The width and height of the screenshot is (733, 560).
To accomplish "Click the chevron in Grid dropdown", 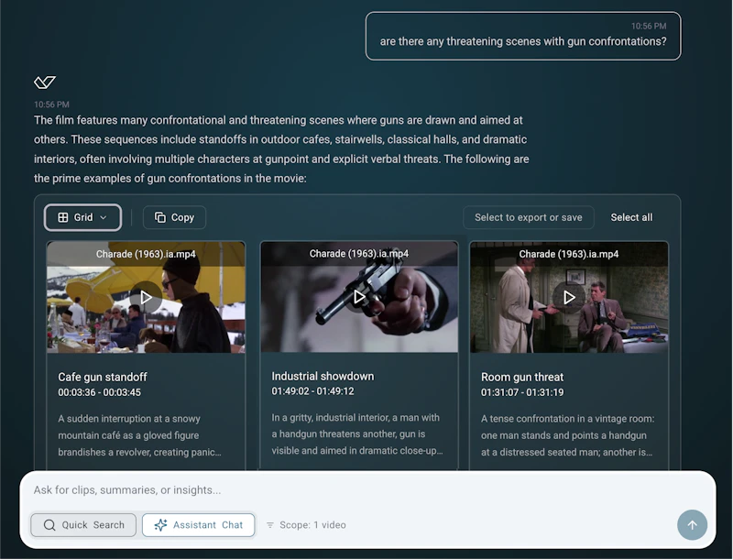I will 104,217.
